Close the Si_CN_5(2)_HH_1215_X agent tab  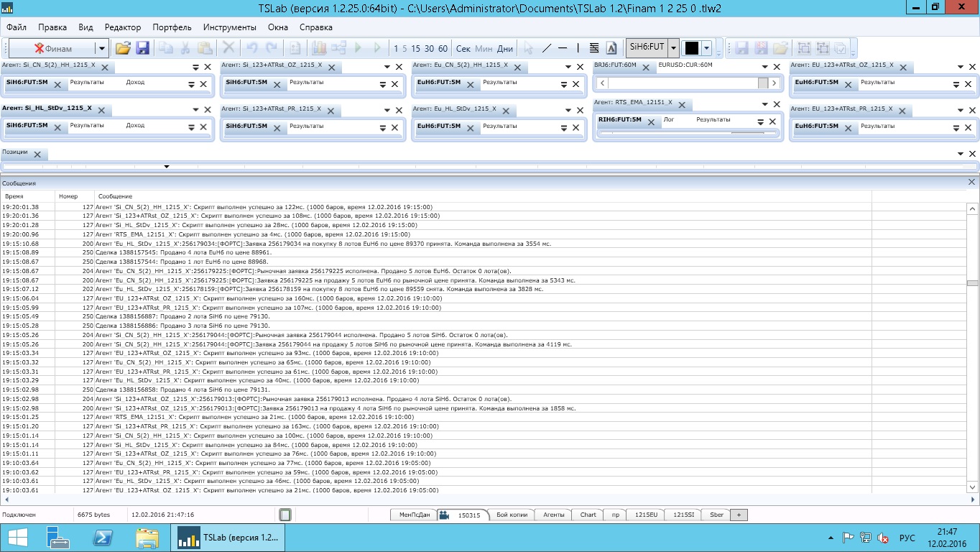104,67
